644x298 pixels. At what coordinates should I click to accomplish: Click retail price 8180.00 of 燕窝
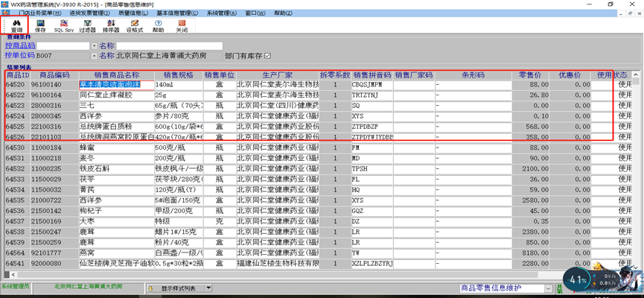coord(531,253)
